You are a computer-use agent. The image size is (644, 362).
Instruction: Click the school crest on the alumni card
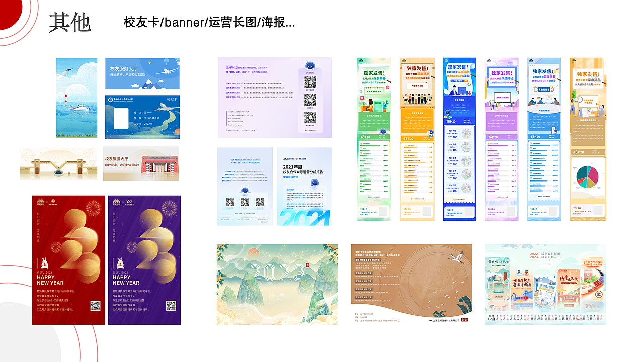click(x=110, y=100)
